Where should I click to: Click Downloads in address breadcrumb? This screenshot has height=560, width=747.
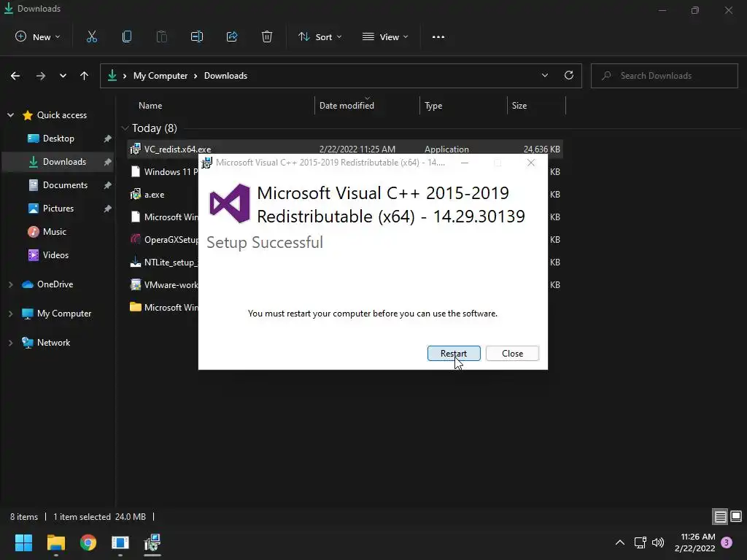[x=226, y=76]
